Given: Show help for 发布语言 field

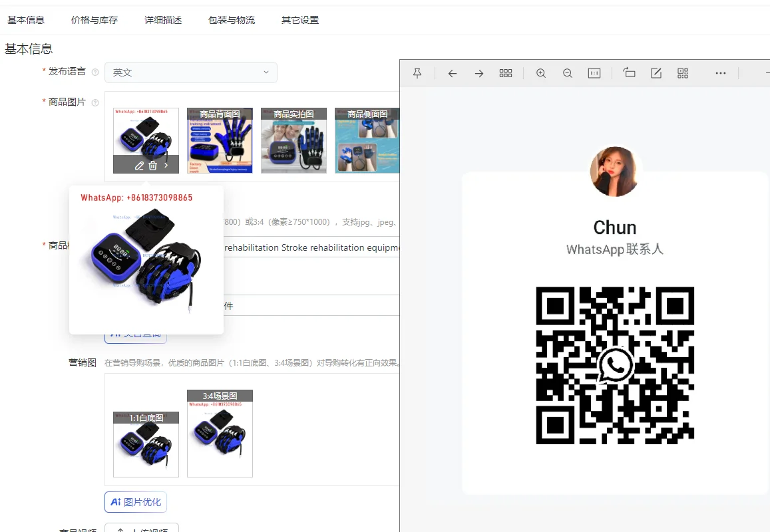Looking at the screenshot, I should (95, 72).
